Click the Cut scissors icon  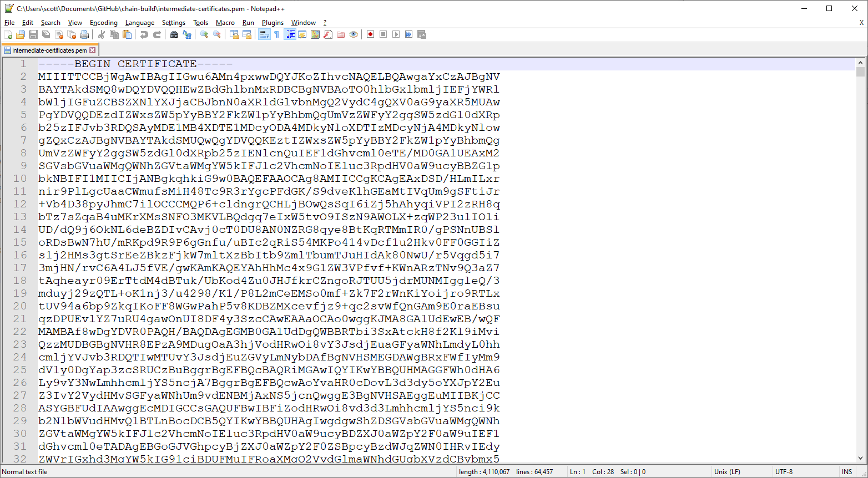(102, 34)
